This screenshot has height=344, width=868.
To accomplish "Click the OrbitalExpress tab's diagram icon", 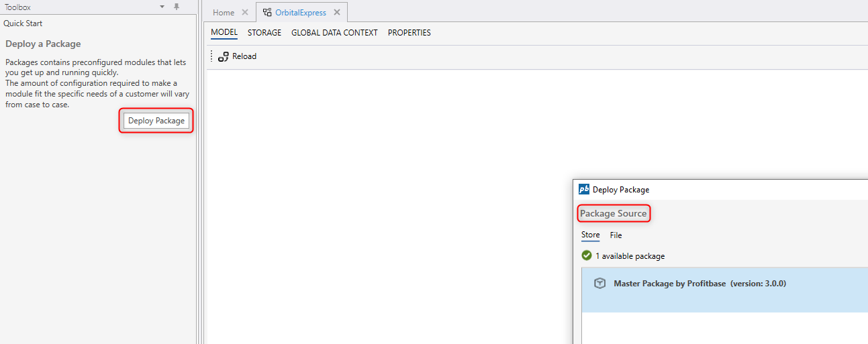I will [x=267, y=13].
